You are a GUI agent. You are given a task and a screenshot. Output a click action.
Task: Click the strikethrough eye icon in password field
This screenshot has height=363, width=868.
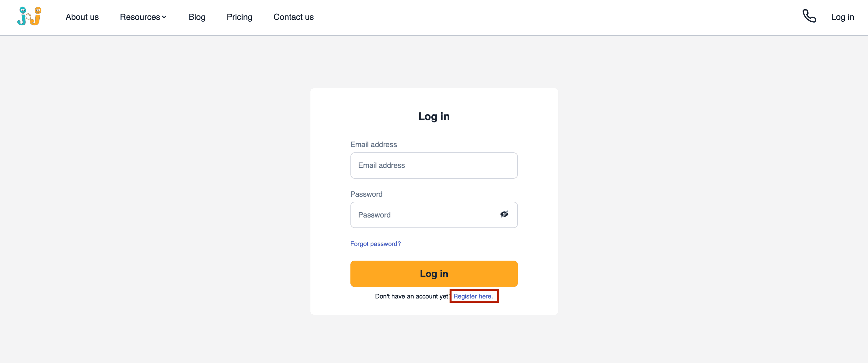504,214
